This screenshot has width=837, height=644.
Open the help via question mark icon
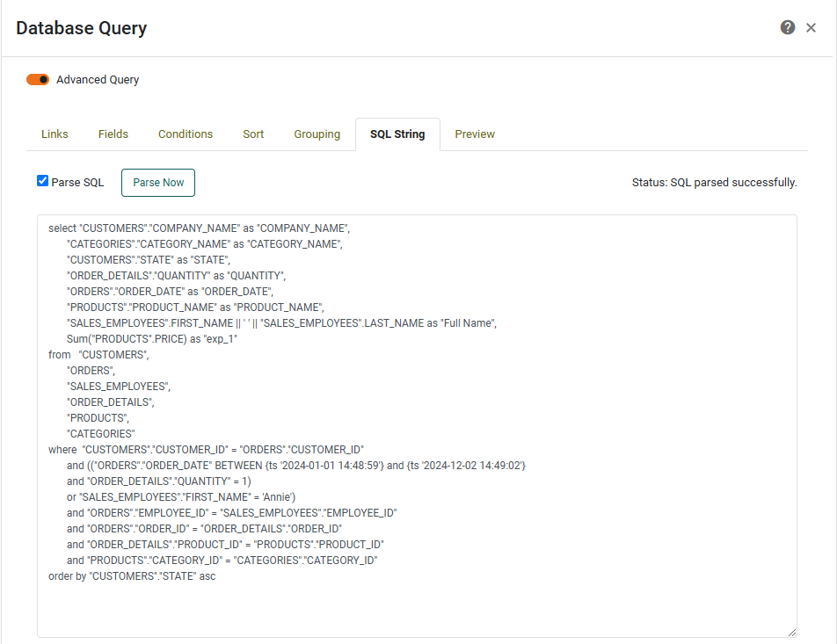click(787, 27)
